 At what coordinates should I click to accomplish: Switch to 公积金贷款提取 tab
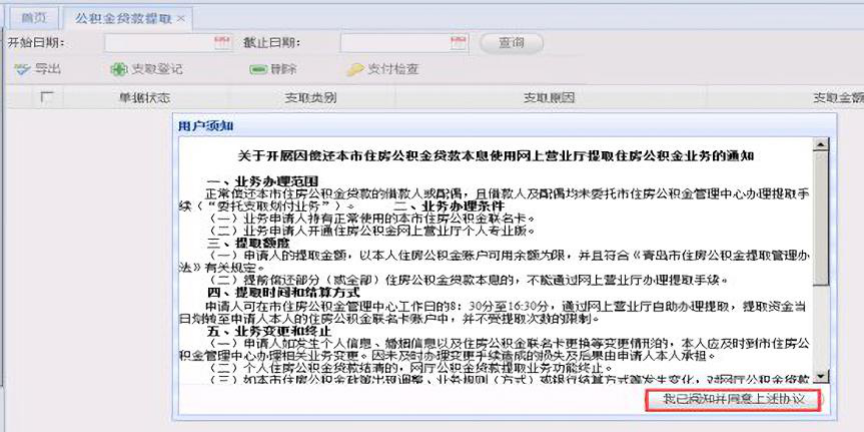pyautogui.click(x=124, y=18)
